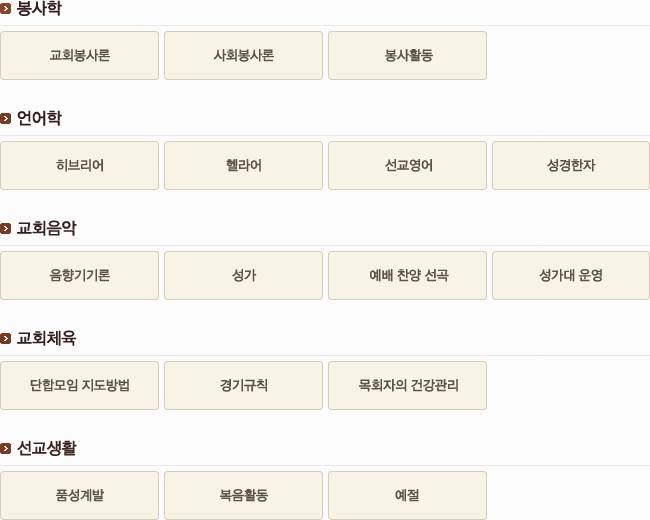Click the 성가 course button

243,275
